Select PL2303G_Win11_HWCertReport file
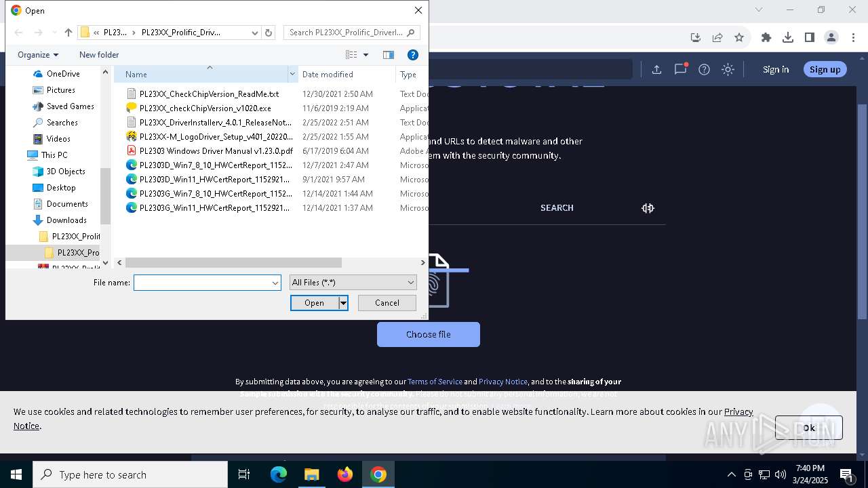 pyautogui.click(x=209, y=208)
